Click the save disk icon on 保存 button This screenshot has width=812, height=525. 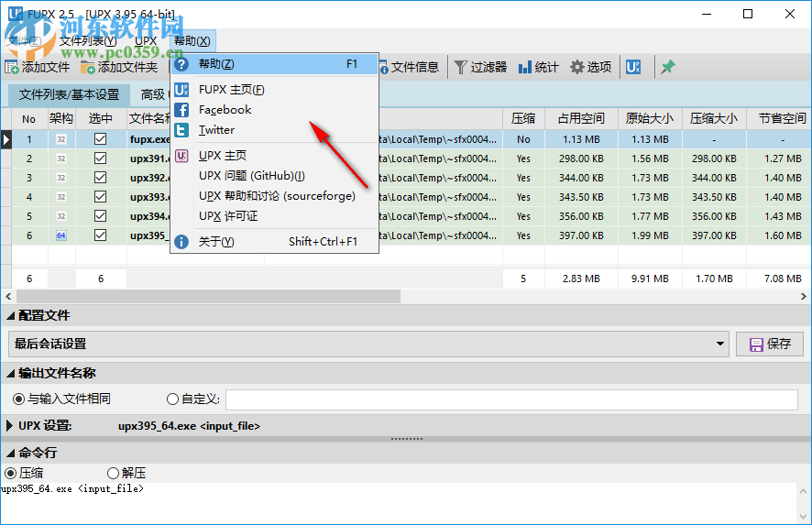point(756,345)
